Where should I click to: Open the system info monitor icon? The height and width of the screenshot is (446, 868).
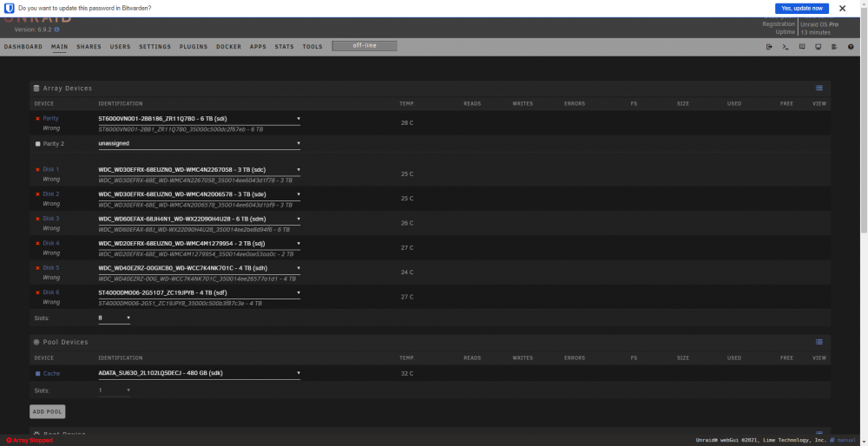(818, 47)
